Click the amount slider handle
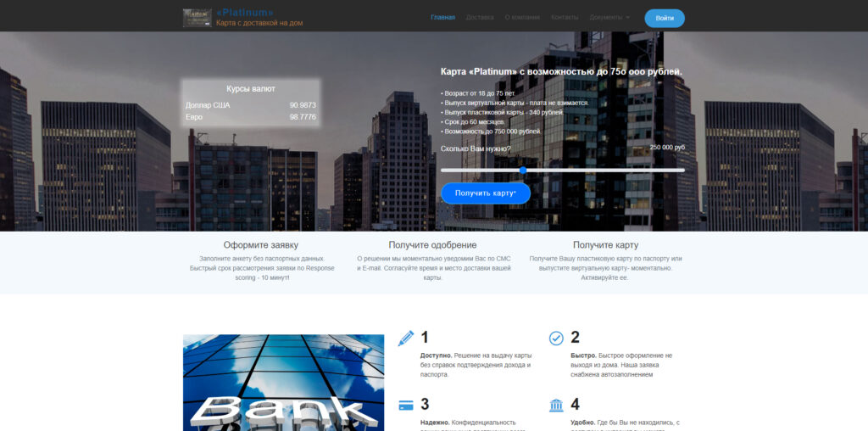868x431 pixels. pyautogui.click(x=522, y=170)
